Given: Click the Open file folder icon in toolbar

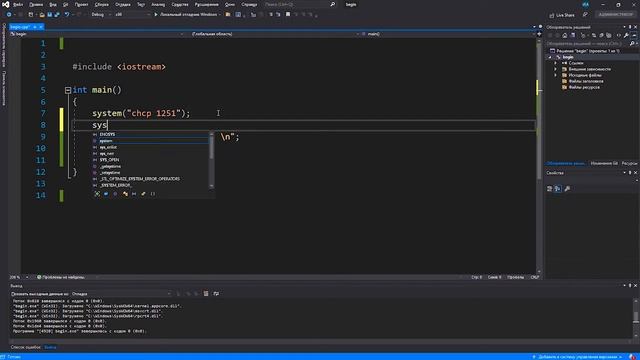Looking at the screenshot, I should coord(42,15).
